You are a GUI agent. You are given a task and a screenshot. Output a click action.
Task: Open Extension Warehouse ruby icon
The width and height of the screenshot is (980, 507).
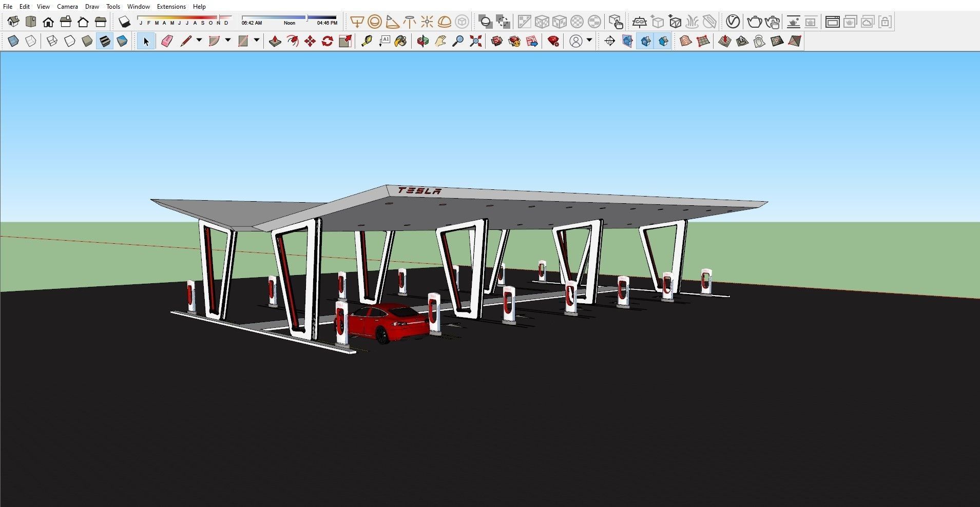pos(553,41)
